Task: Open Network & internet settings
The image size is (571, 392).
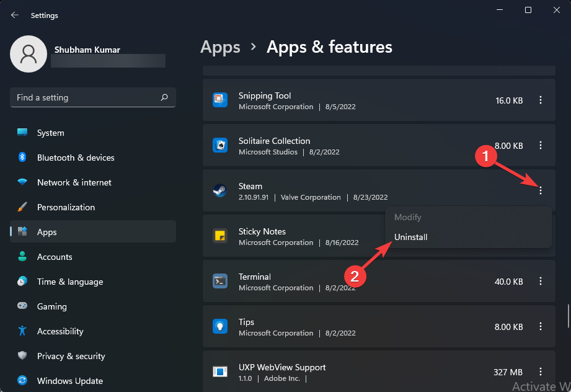Action: click(93, 182)
